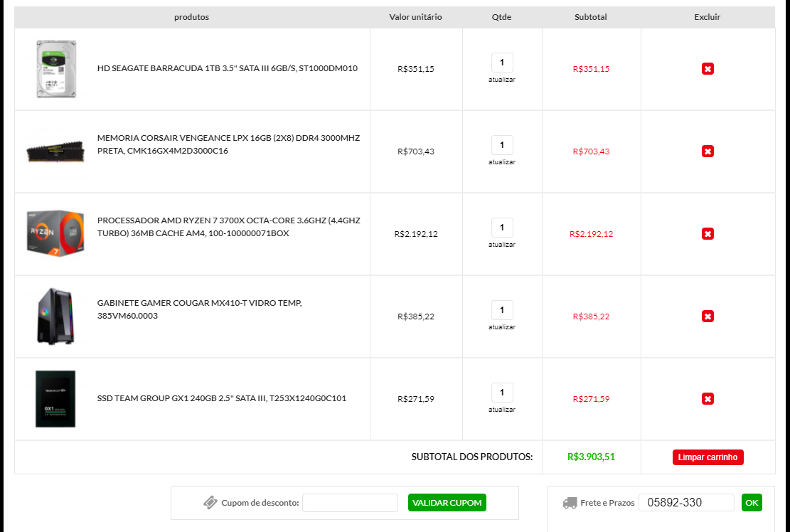Select red subtotal for Cougar gabinete
The height and width of the screenshot is (532, 790).
point(591,317)
